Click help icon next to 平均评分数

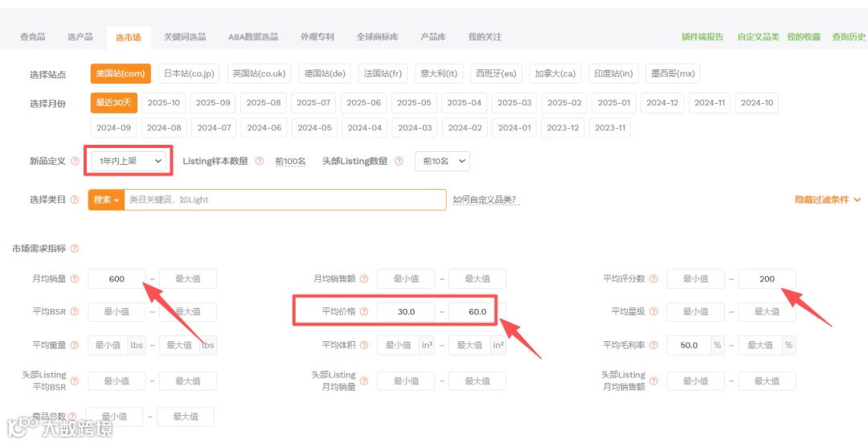[x=653, y=279]
